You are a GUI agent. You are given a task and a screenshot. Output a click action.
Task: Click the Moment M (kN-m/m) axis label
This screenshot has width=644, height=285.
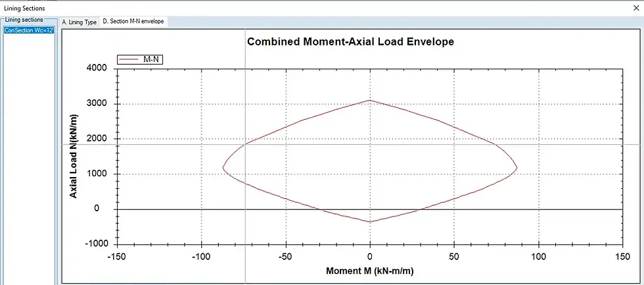pyautogui.click(x=369, y=271)
